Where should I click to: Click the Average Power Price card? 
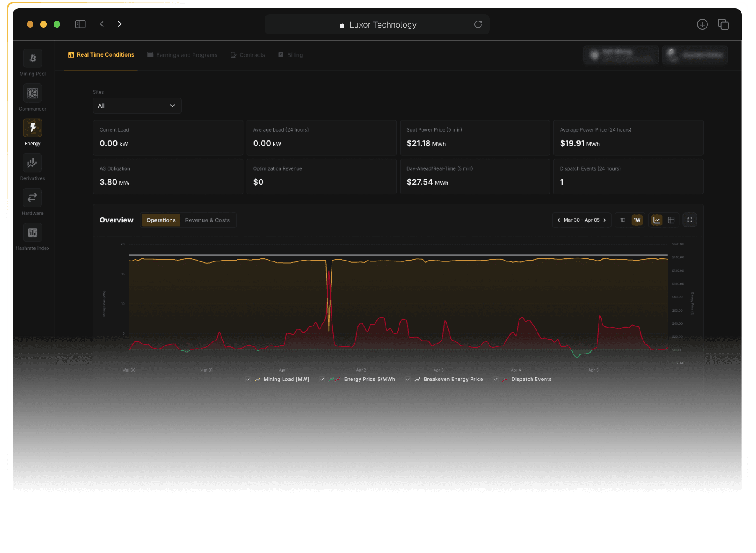[628, 138]
